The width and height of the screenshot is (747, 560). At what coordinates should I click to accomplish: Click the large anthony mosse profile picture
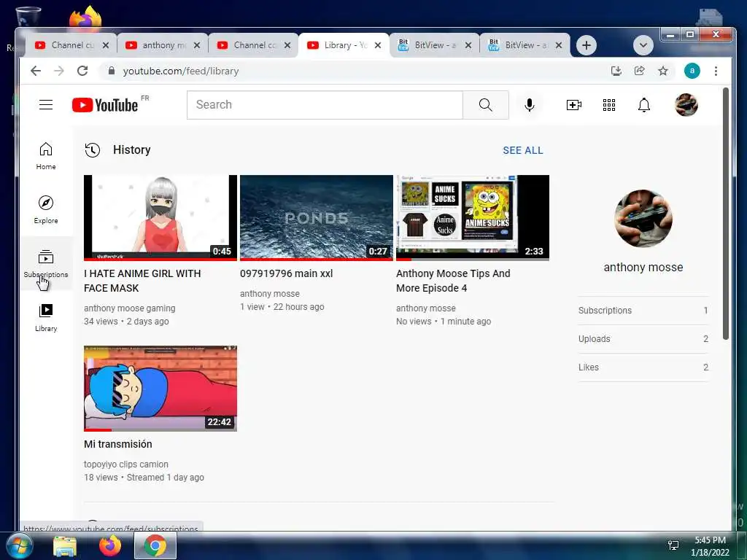point(643,218)
